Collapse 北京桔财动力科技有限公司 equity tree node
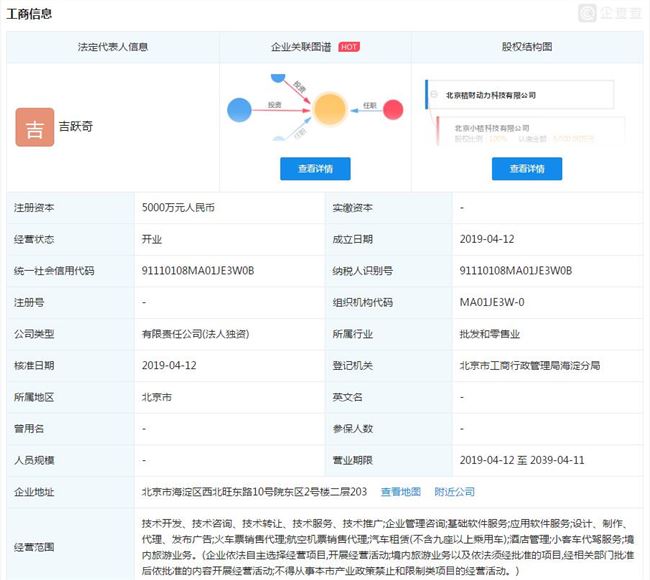This screenshot has height=580, width=650. pos(434,94)
